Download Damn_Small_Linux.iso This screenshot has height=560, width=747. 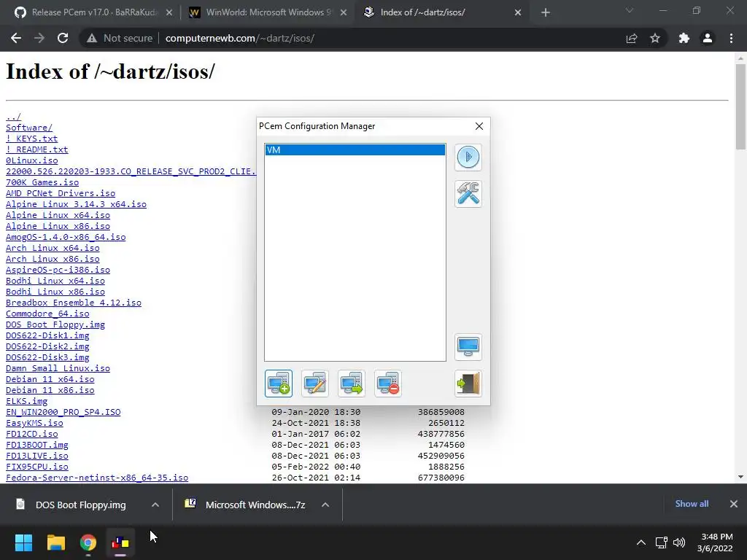[x=58, y=368]
